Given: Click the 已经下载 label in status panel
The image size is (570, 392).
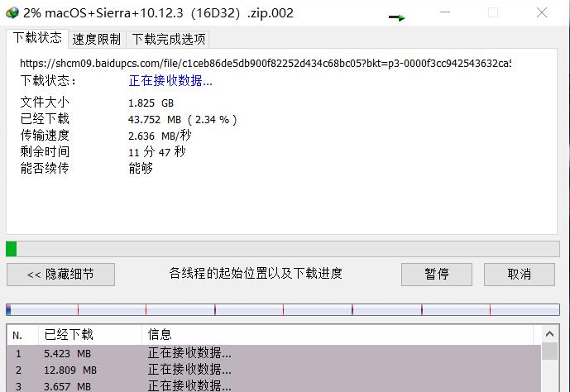Looking at the screenshot, I should [45, 119].
